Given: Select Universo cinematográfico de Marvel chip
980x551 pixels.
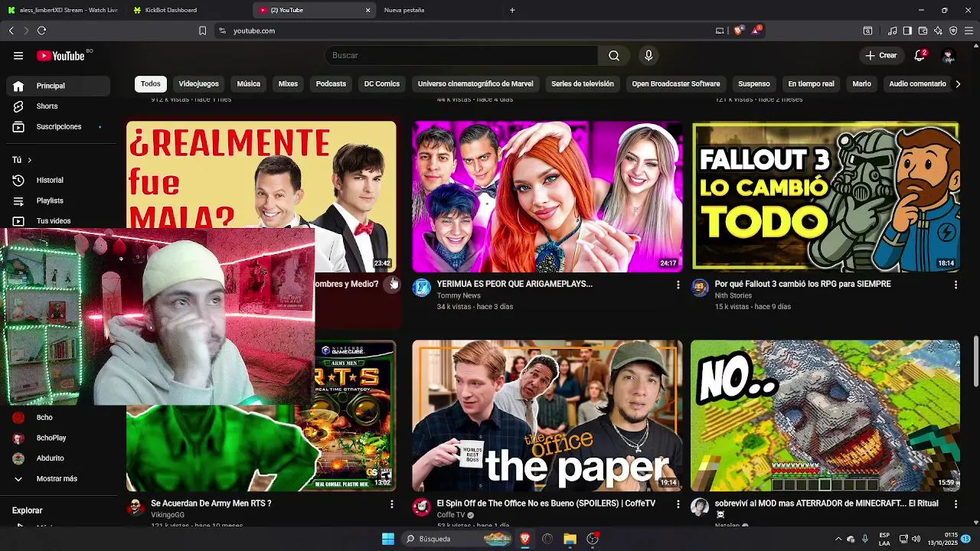Looking at the screenshot, I should point(475,84).
